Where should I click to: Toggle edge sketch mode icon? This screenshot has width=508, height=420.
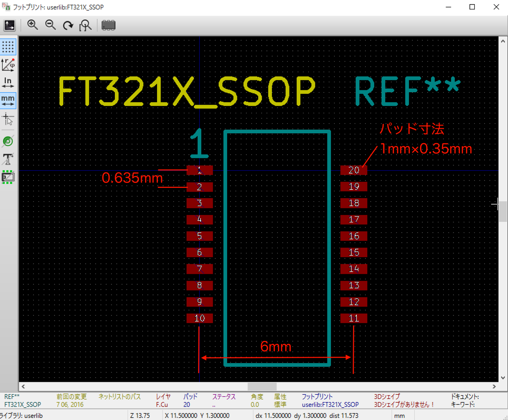pos(8,177)
